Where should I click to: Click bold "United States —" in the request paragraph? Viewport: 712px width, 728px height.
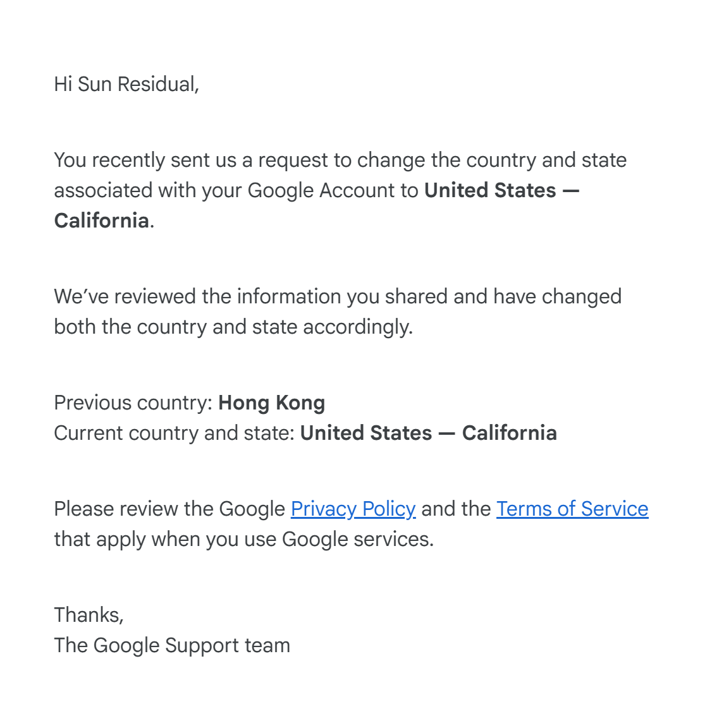point(501,190)
